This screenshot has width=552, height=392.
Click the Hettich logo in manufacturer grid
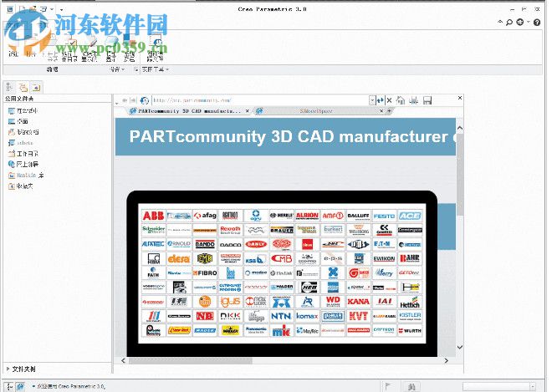(410, 302)
